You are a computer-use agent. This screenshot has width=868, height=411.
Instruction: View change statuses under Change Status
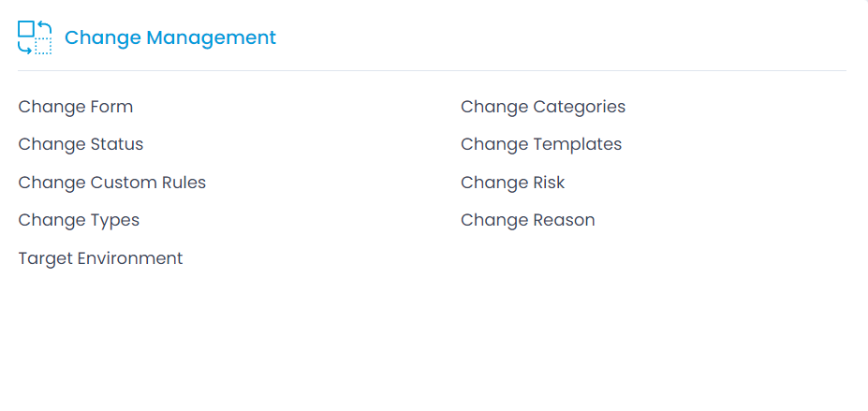[x=81, y=144]
